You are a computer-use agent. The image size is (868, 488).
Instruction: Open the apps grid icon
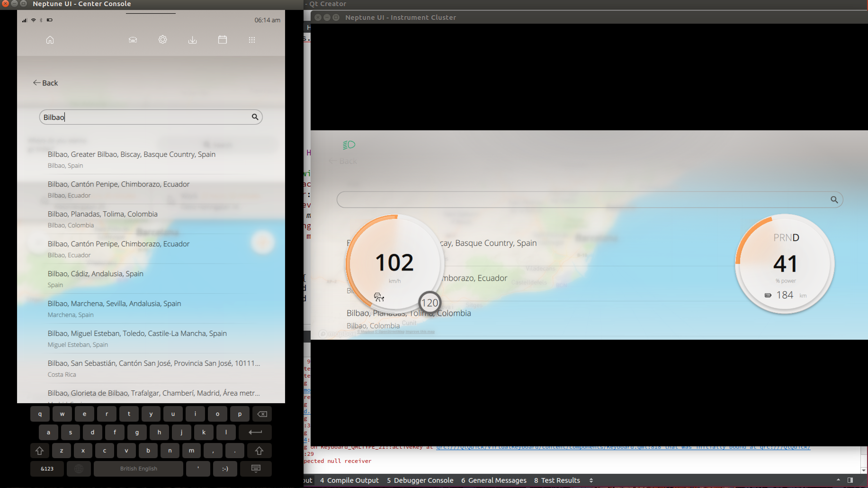click(252, 40)
